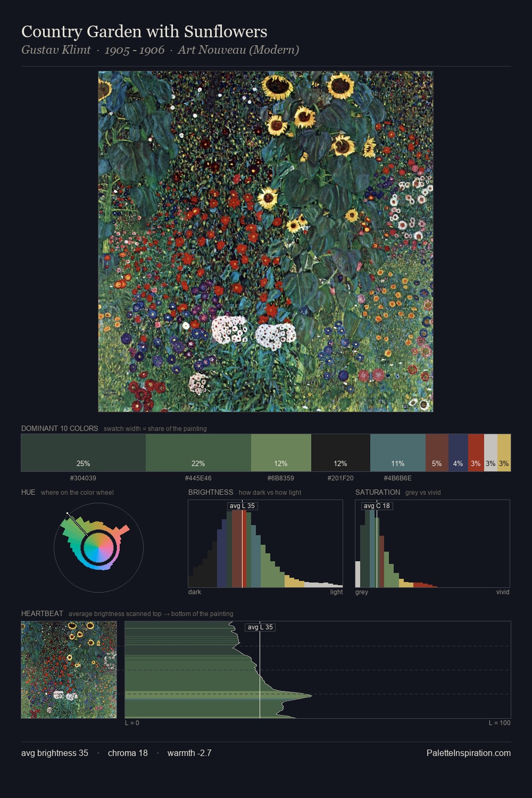Click the HUE section heading
532x798 pixels.
(x=28, y=492)
